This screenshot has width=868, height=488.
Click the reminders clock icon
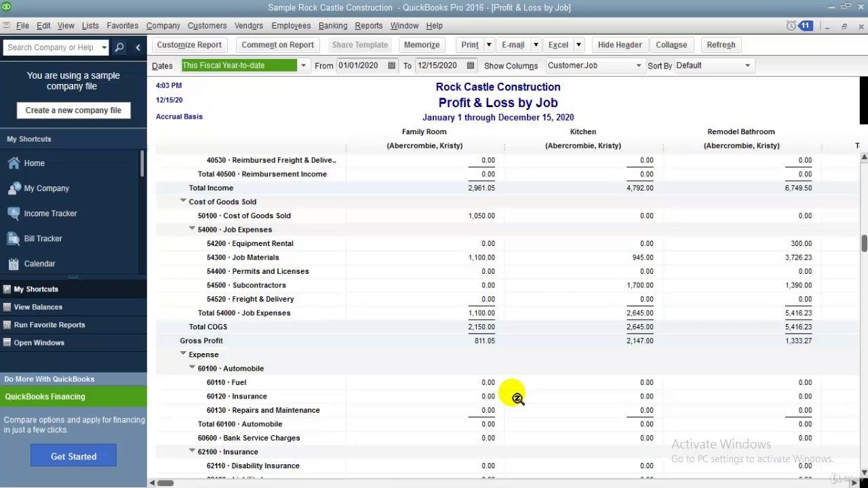coord(791,26)
